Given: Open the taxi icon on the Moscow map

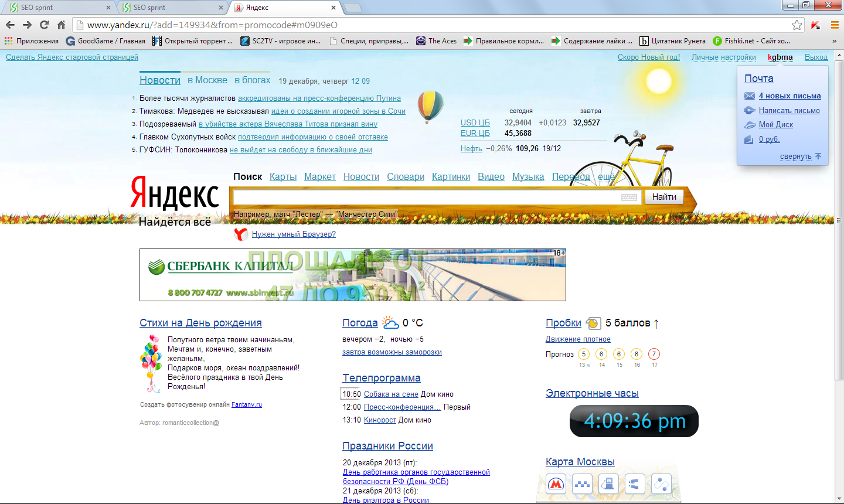Looking at the screenshot, I should coord(582,484).
